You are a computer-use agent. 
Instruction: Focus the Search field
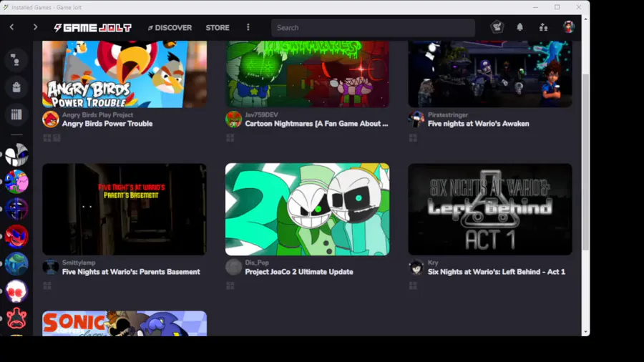coord(373,27)
